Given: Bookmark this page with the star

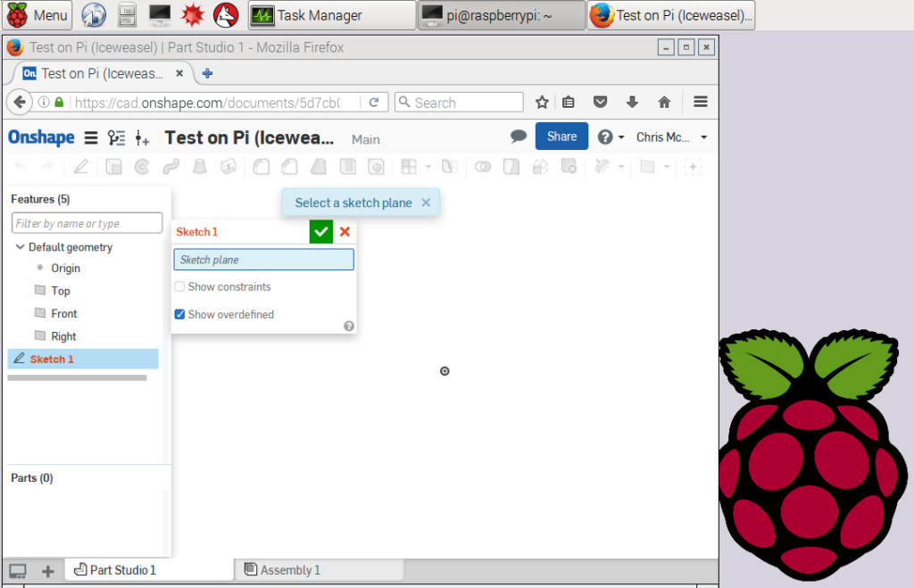Looking at the screenshot, I should 542,103.
